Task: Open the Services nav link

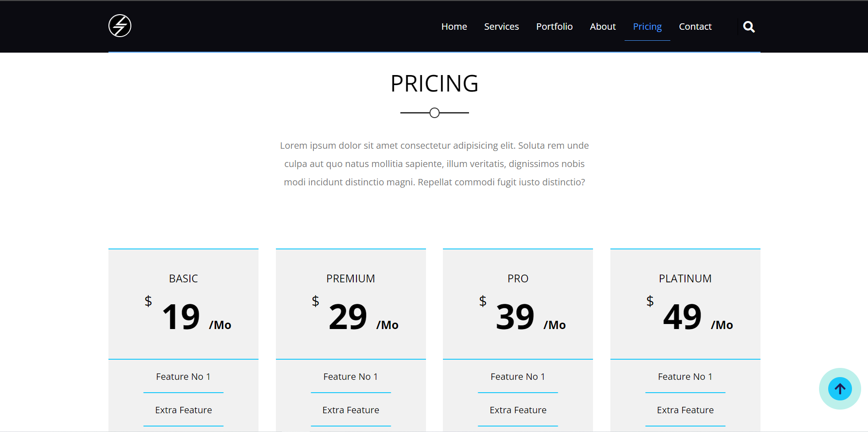Action: [501, 27]
